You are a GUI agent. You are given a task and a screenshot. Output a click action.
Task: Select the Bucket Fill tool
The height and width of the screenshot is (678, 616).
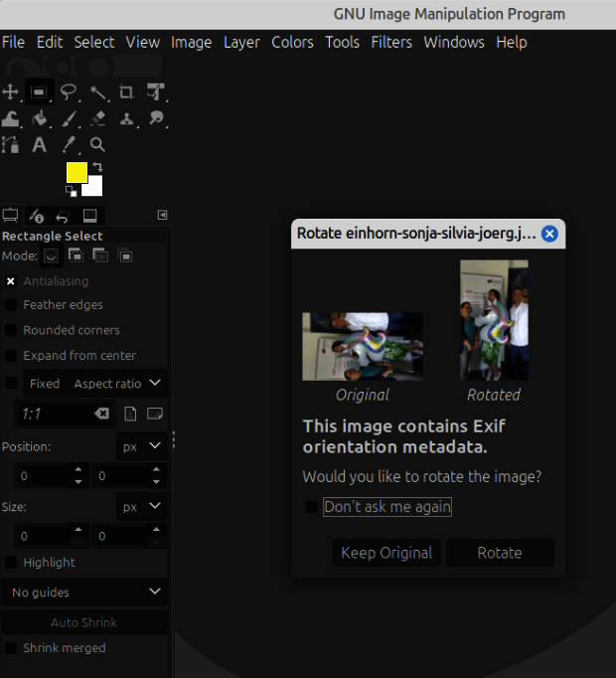point(40,118)
